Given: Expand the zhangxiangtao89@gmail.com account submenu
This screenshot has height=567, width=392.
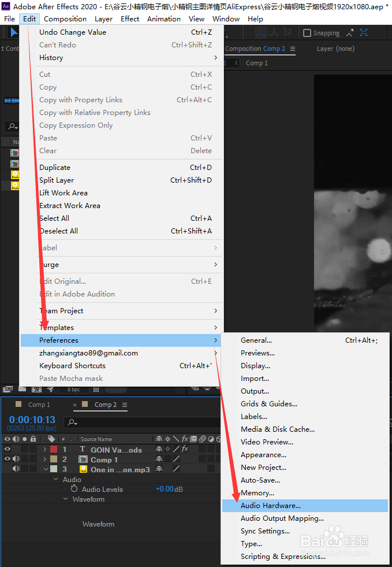Looking at the screenshot, I should coord(122,353).
